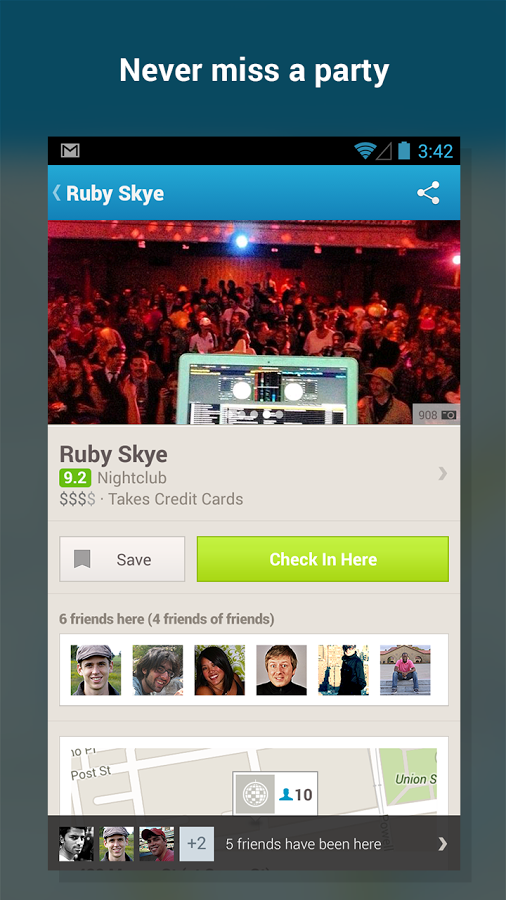Save Ruby Skye with bookmark button
506x900 pixels.
coord(122,559)
